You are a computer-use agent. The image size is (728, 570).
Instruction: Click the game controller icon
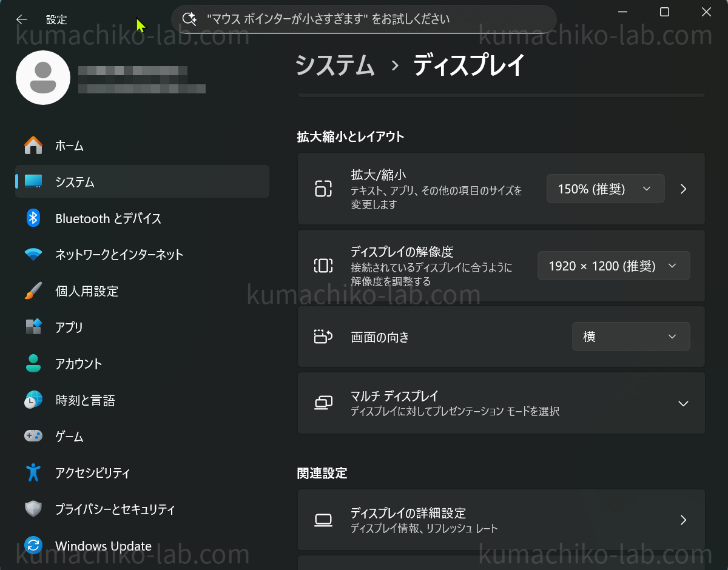[x=33, y=436]
